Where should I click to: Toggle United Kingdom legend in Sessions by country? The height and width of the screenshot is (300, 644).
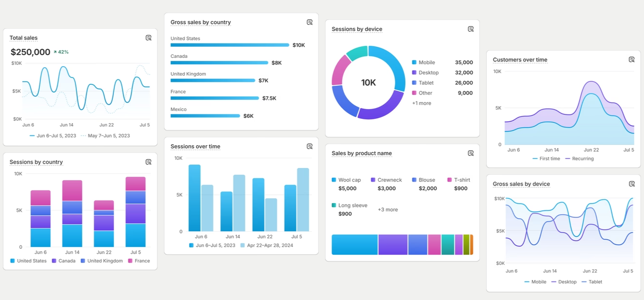tap(102, 261)
